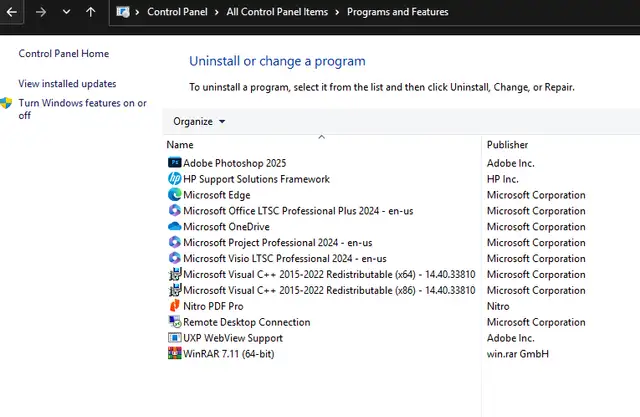Select Microsoft Edge program name

[217, 195]
